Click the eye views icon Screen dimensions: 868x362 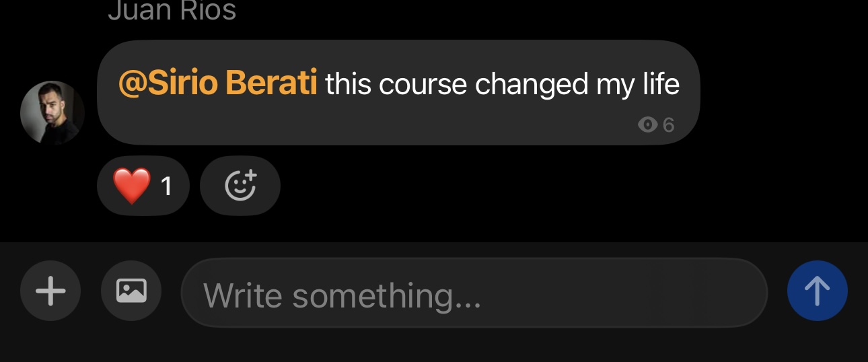click(647, 124)
